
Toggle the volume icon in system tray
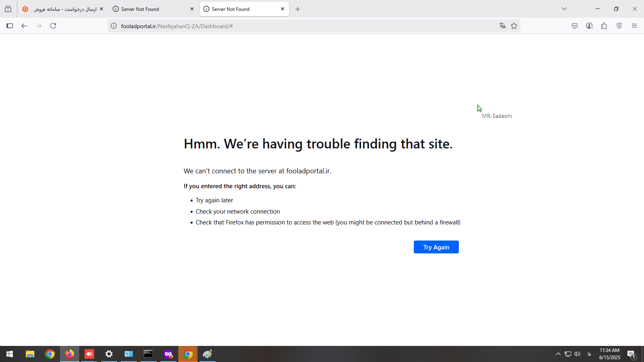coord(577,354)
